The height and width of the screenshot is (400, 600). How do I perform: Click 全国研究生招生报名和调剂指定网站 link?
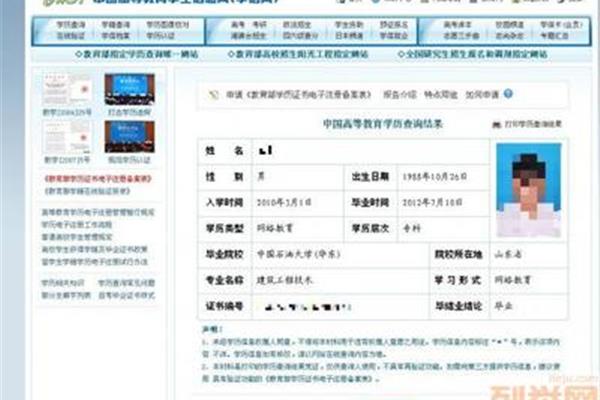[473, 54]
